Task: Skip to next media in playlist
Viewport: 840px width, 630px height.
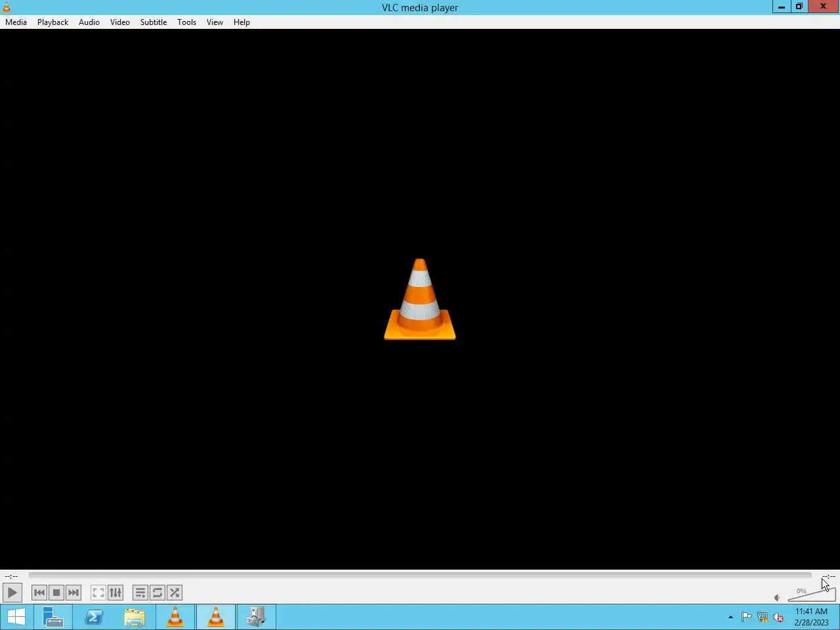Action: pyautogui.click(x=73, y=593)
